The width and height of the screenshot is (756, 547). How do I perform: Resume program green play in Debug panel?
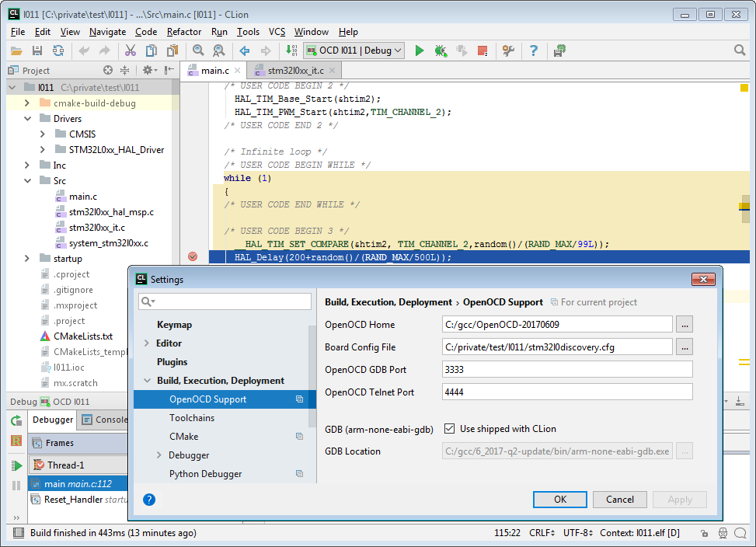click(16, 465)
